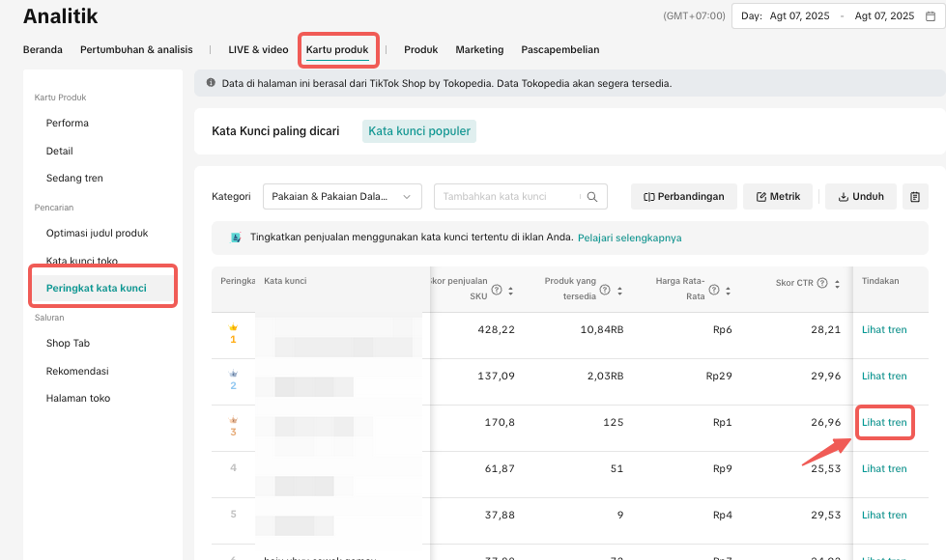Click help icon beside Skor CTR header
Screen dimensions: 946x560
coord(822,284)
